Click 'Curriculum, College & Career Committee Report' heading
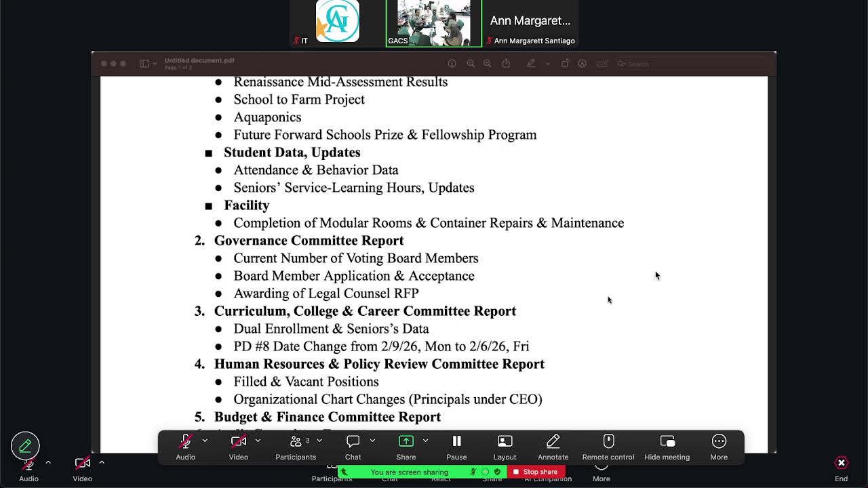Image resolution: width=868 pixels, height=488 pixels. pyautogui.click(x=366, y=310)
